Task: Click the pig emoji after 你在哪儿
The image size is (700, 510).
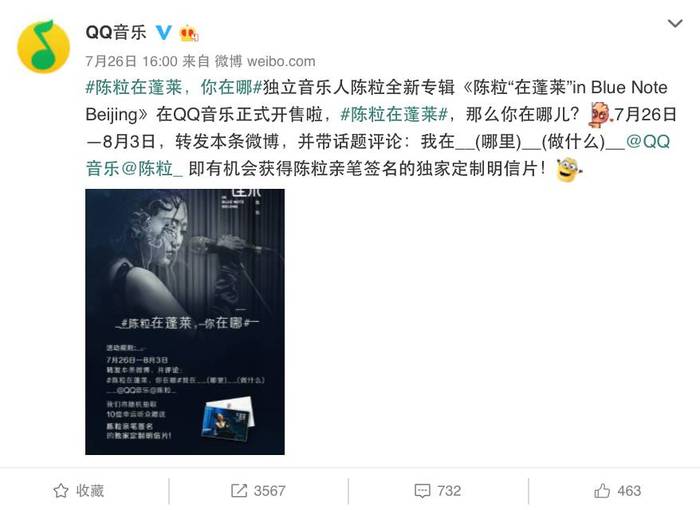Action: (600, 115)
